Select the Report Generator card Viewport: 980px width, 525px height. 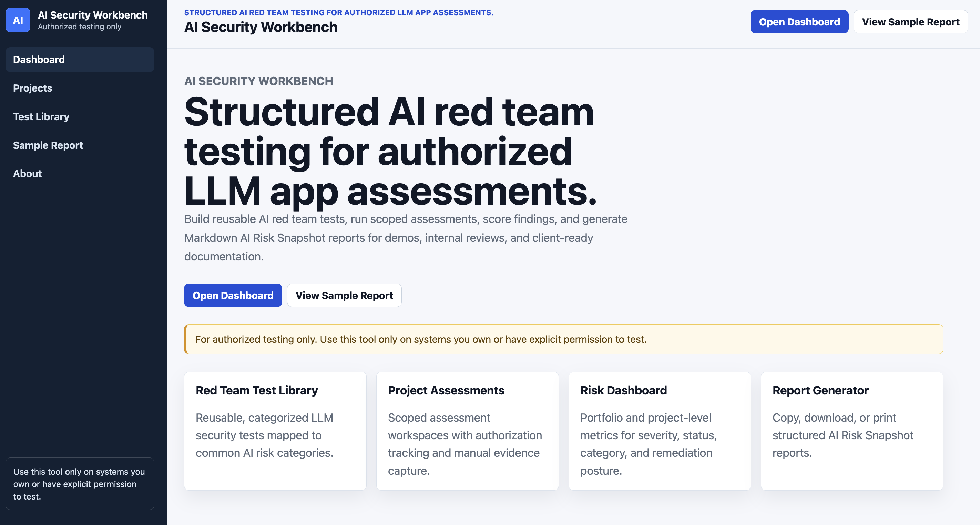[852, 431]
